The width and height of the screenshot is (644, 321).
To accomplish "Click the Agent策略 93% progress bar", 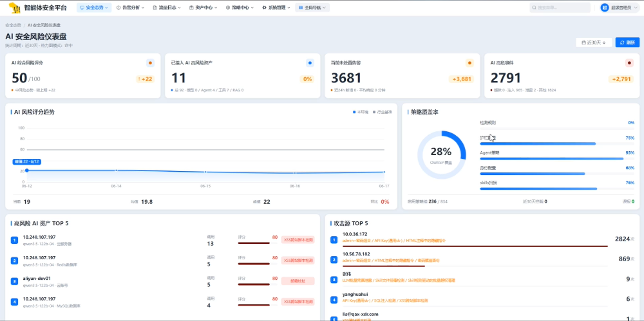I will (x=557, y=158).
